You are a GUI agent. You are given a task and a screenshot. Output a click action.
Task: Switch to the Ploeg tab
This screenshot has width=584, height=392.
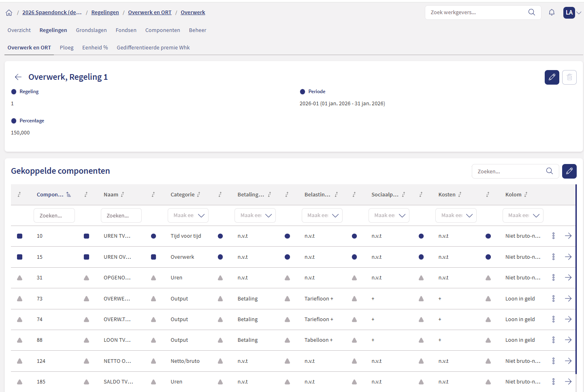point(66,48)
